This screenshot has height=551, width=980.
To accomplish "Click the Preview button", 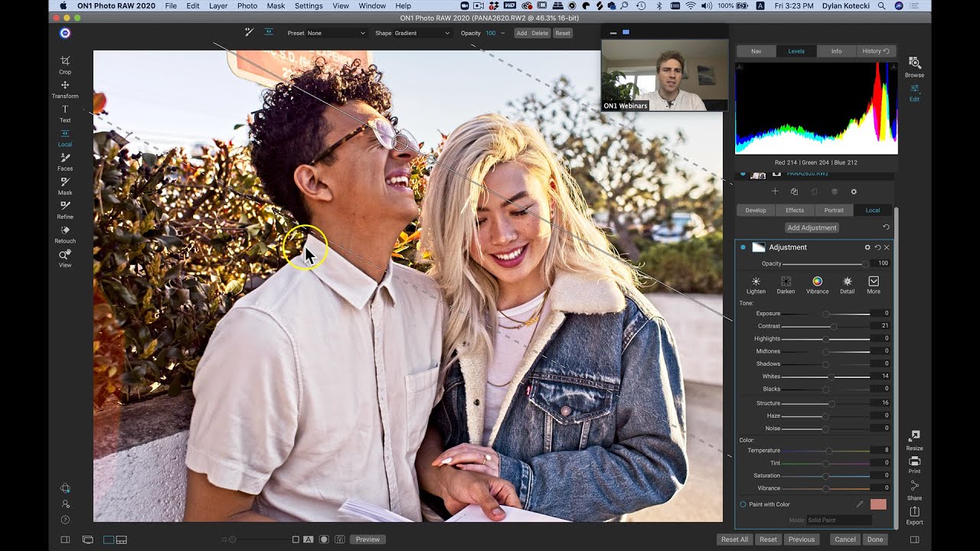I will (x=367, y=540).
